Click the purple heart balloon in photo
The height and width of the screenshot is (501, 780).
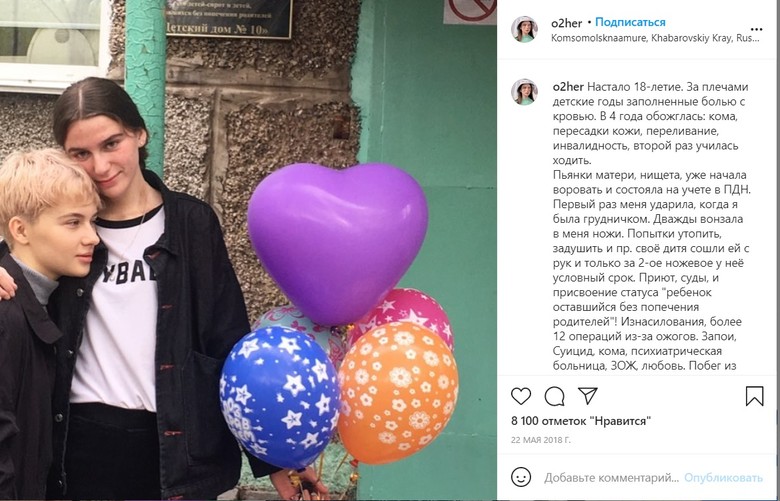click(x=338, y=239)
